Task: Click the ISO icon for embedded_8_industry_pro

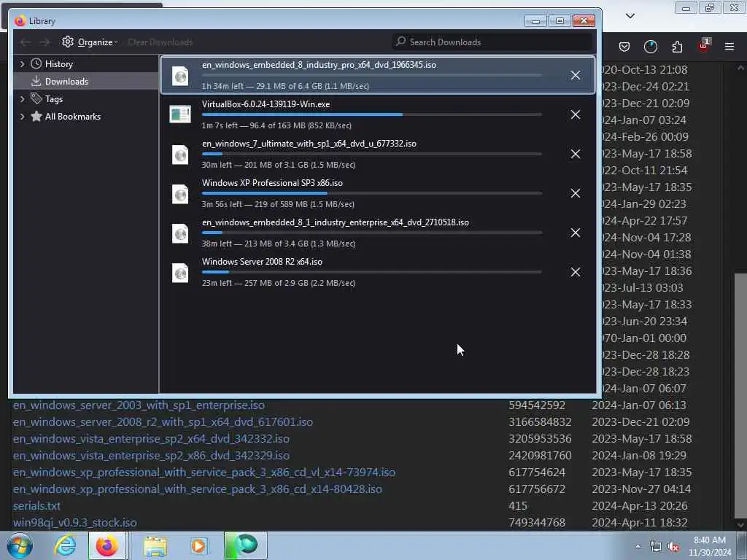Action: (180, 76)
